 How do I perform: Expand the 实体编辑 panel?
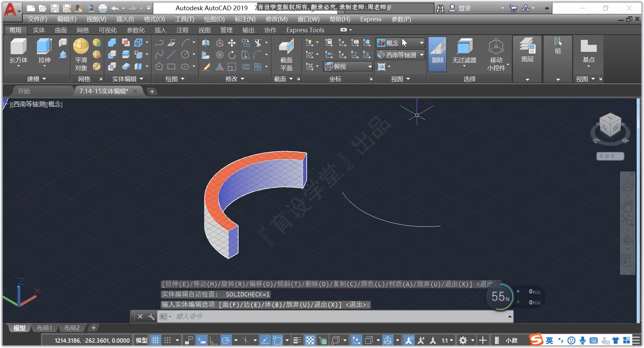pos(128,79)
